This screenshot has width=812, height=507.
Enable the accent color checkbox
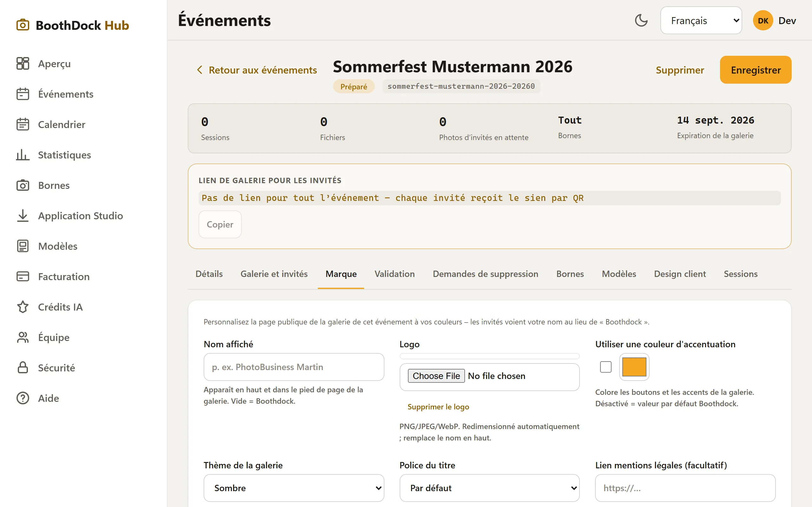click(606, 367)
